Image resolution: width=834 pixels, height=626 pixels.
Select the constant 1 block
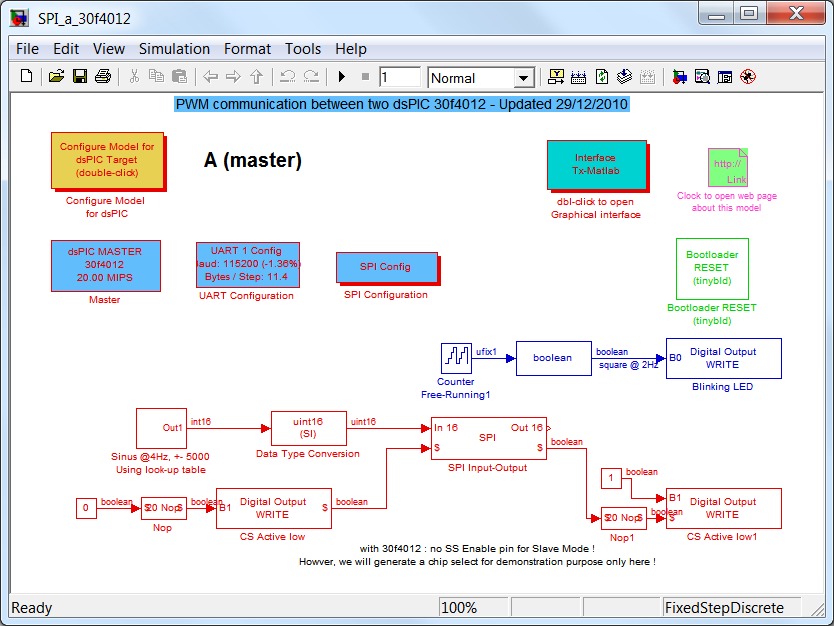click(611, 478)
